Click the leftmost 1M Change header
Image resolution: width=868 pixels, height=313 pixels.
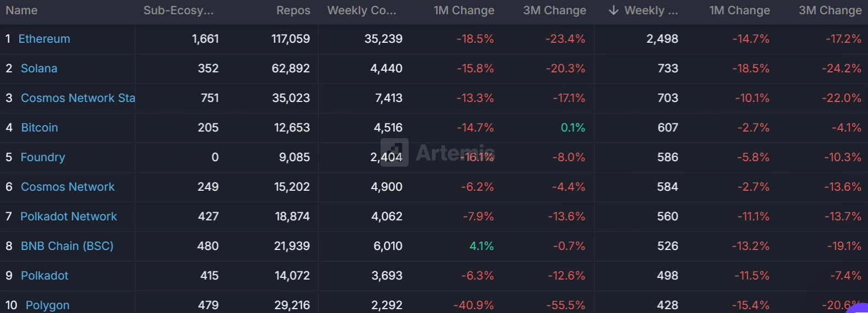coord(463,10)
